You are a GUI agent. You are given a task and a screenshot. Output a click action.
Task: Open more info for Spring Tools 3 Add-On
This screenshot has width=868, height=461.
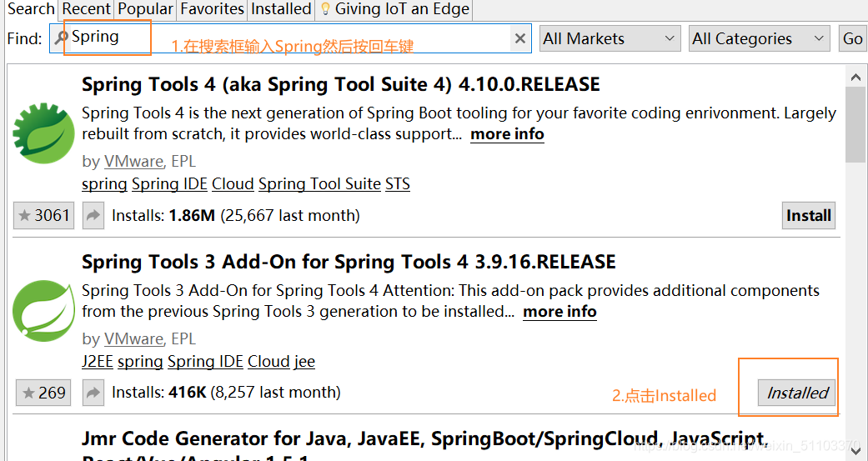pyautogui.click(x=559, y=312)
